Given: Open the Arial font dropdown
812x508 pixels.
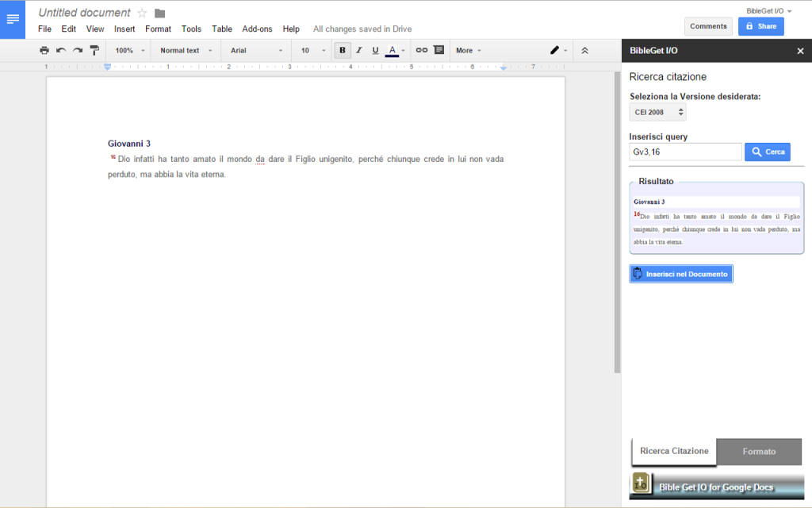Looking at the screenshot, I should click(x=256, y=50).
